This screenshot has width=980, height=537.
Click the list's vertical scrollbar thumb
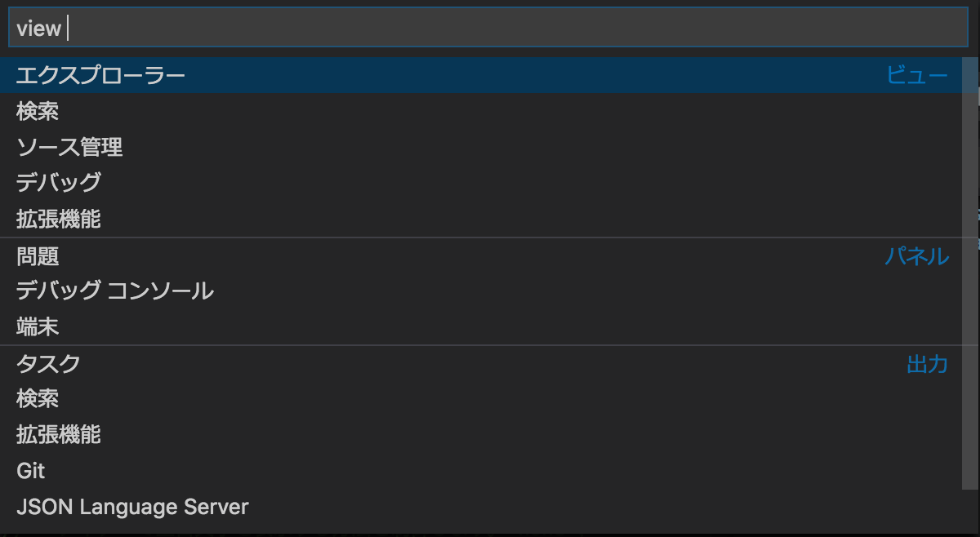[970, 269]
